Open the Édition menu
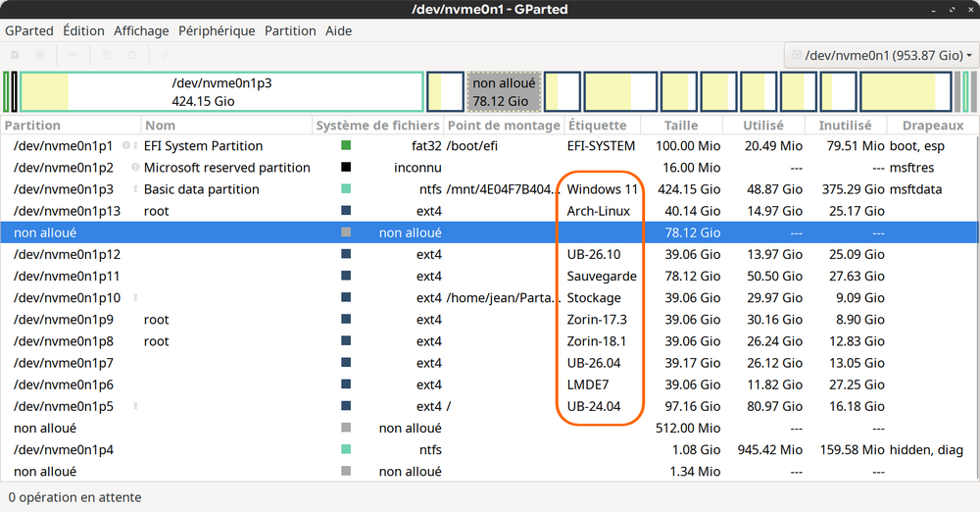This screenshot has width=980, height=512. tap(83, 30)
